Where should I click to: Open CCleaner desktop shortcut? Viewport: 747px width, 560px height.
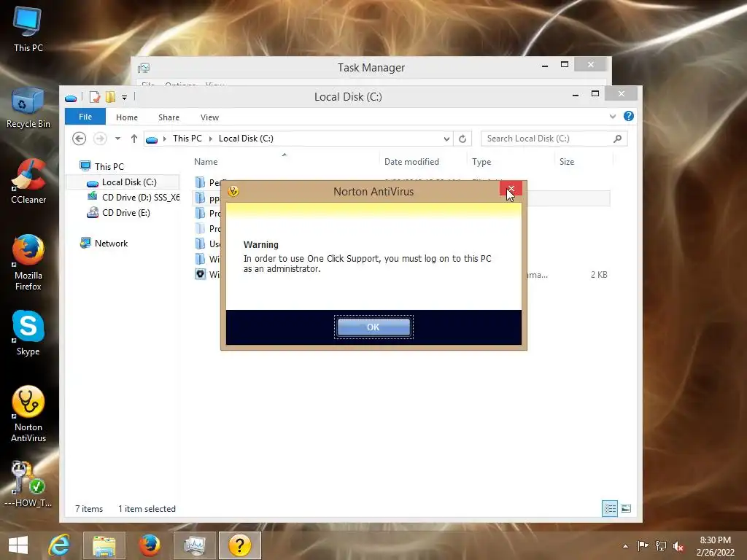(28, 182)
